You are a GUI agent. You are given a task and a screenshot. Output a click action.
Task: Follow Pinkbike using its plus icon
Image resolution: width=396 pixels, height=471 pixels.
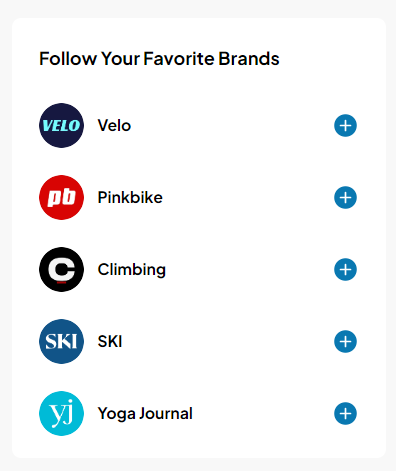point(345,198)
